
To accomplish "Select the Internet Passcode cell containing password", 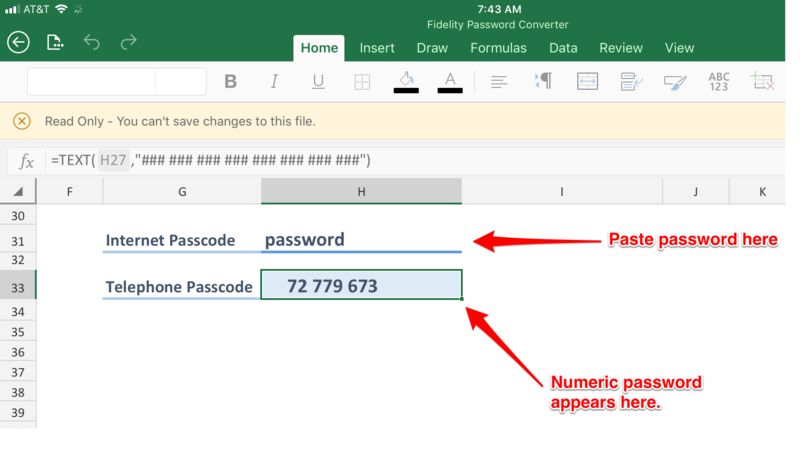I will point(361,240).
